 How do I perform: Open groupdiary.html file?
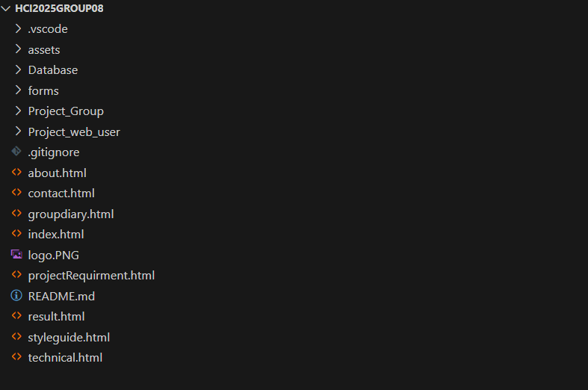click(71, 214)
